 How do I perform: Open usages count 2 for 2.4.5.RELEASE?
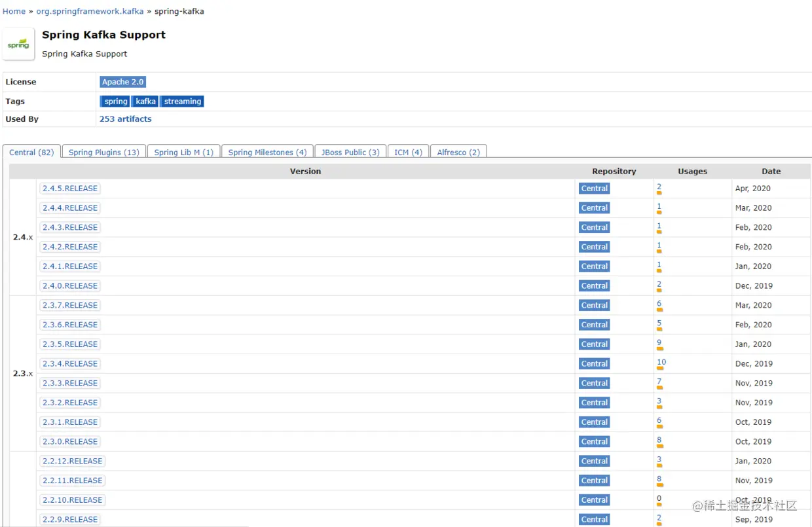coord(659,187)
